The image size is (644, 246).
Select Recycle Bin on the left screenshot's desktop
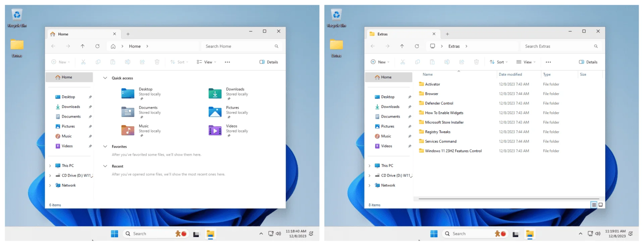17,18
